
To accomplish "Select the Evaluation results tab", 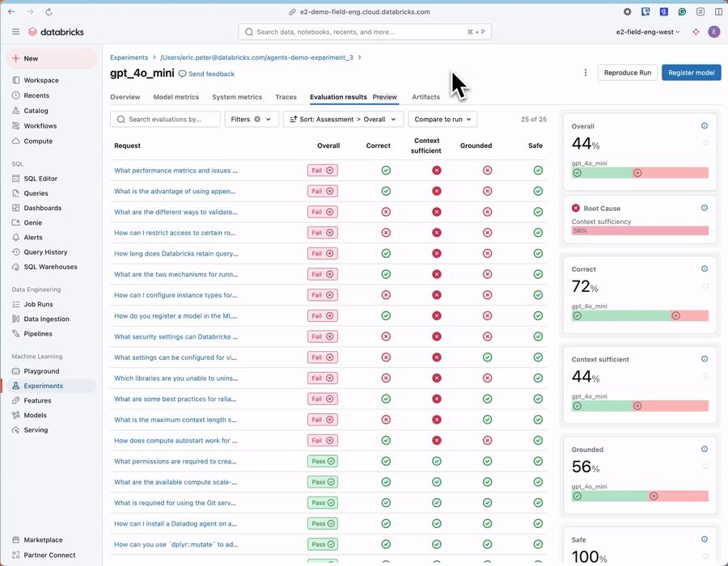I will [353, 97].
